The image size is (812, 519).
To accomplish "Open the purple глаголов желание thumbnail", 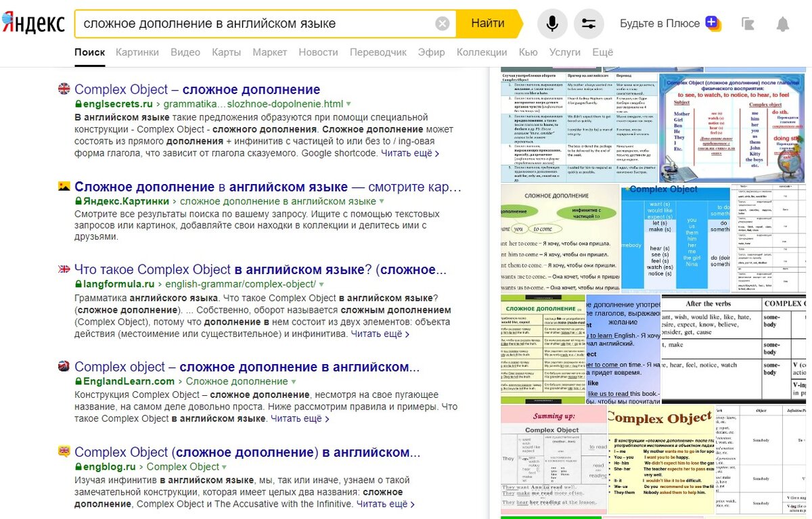I will tap(623, 349).
